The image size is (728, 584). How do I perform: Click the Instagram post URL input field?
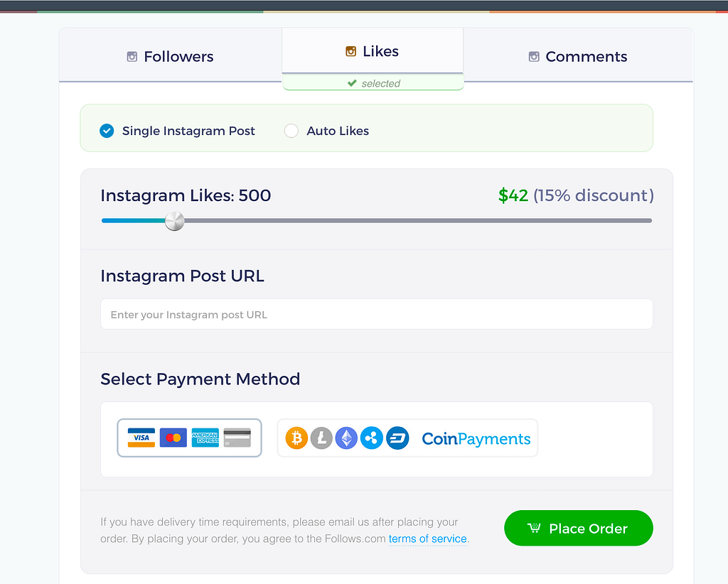(x=377, y=314)
